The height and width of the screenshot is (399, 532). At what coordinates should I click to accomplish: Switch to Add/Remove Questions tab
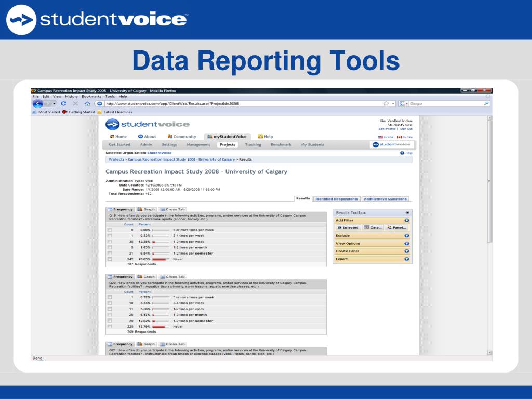tap(385, 199)
